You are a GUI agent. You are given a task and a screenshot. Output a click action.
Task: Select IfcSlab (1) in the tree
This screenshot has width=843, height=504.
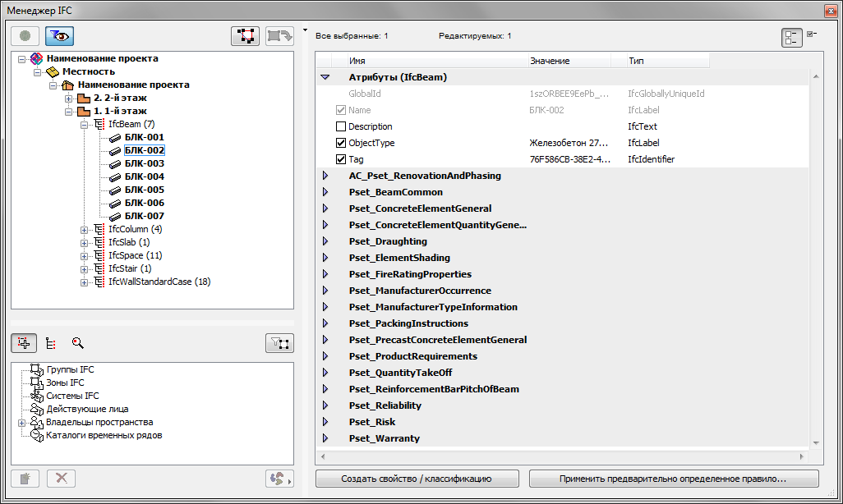tap(129, 242)
